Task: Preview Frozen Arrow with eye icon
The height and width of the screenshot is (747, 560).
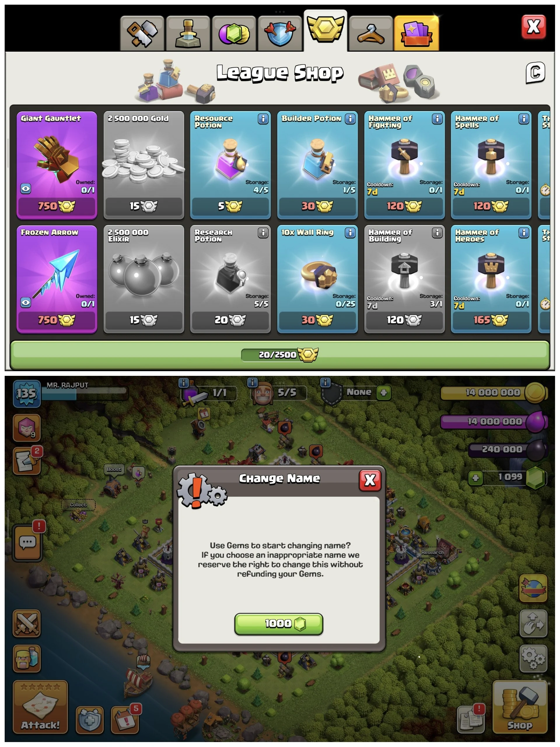Action: pyautogui.click(x=26, y=302)
